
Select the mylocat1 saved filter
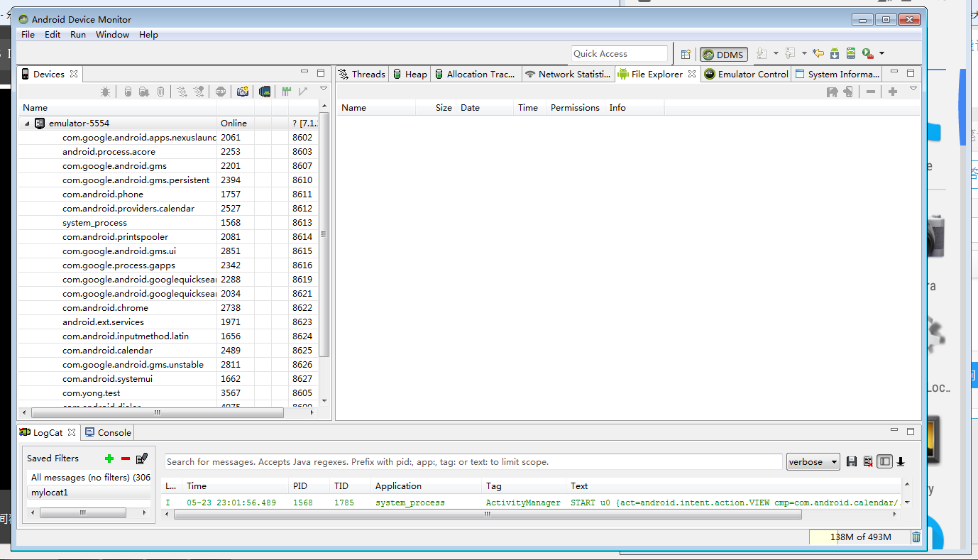(89, 492)
